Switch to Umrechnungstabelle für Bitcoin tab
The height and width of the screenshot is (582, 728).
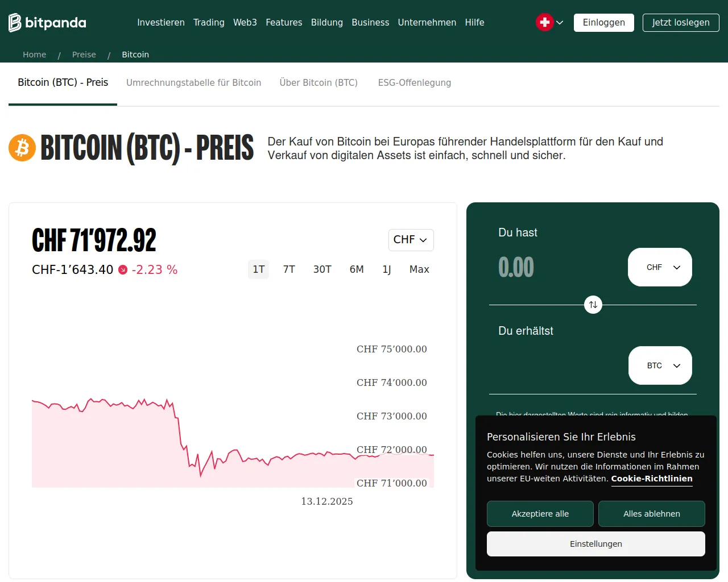tap(193, 82)
